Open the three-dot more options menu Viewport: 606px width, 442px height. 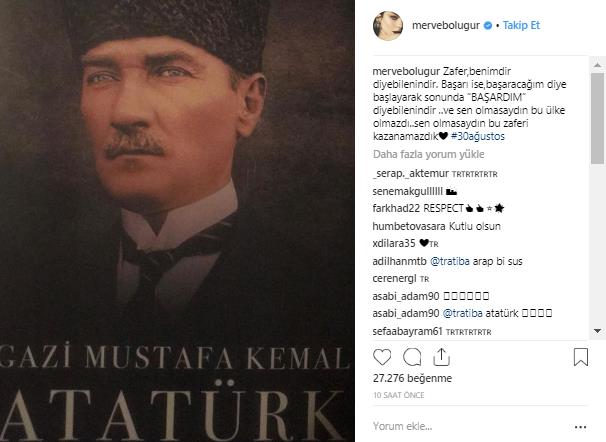pyautogui.click(x=580, y=427)
